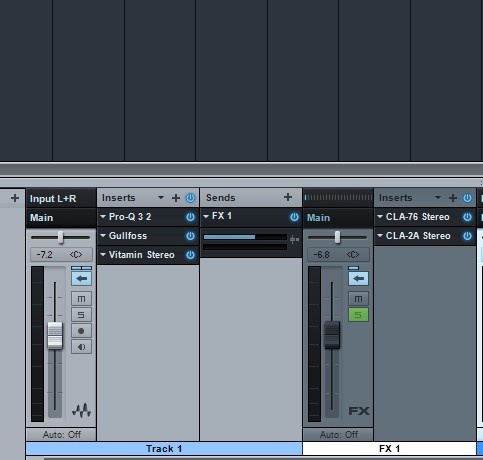
Task: Open CLA-76 Stereo plugin editor
Action: pyautogui.click(x=418, y=217)
